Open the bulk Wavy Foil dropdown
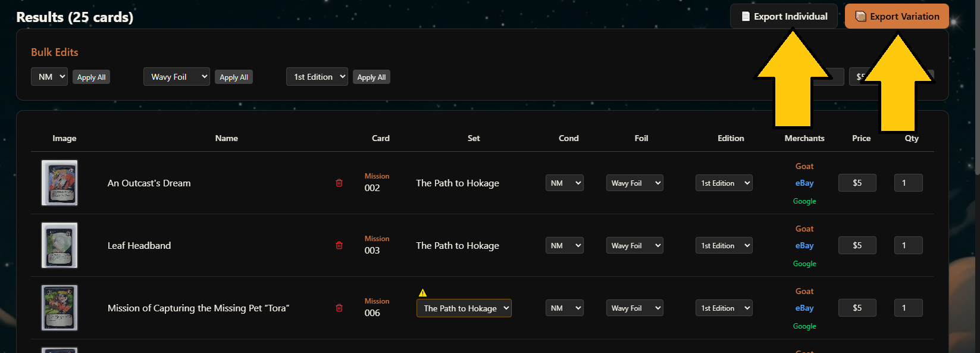Viewport: 980px width, 353px height. [x=177, y=77]
